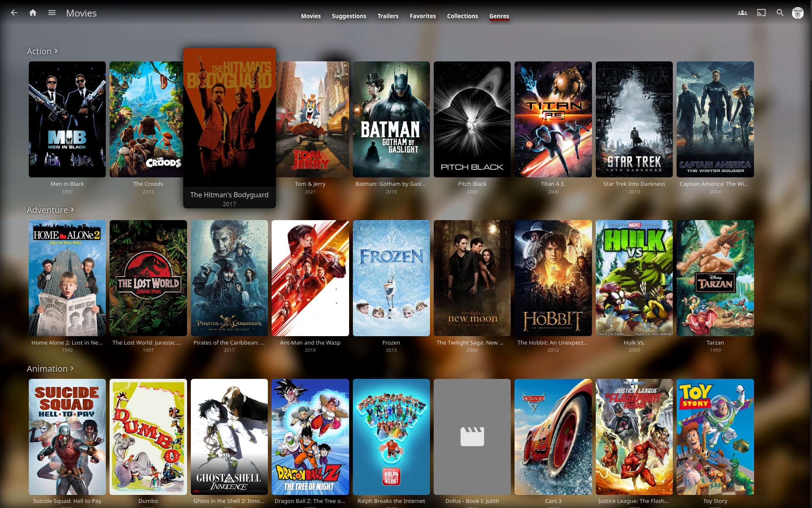This screenshot has width=812, height=508.
Task: Open Dragon Ball Z Tree of Might poster
Action: 310,436
